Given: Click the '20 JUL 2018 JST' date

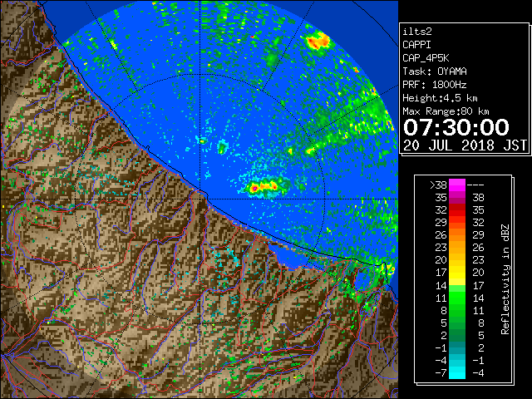Looking at the screenshot, I should tap(465, 145).
